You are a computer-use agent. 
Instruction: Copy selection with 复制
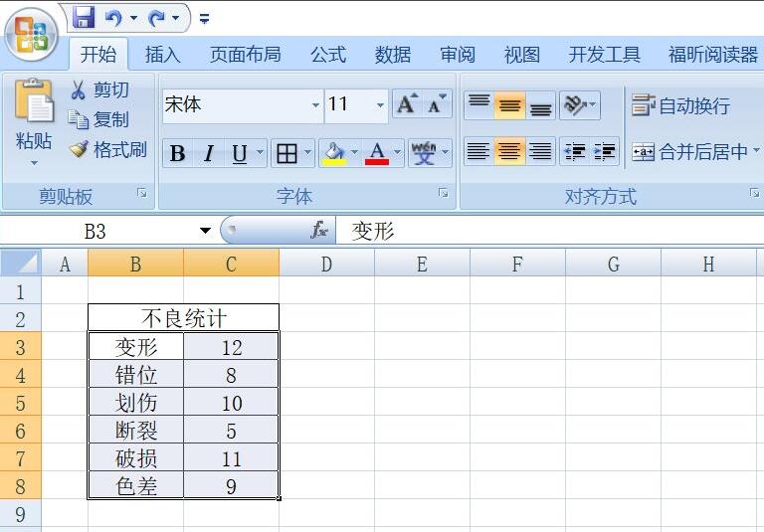98,119
